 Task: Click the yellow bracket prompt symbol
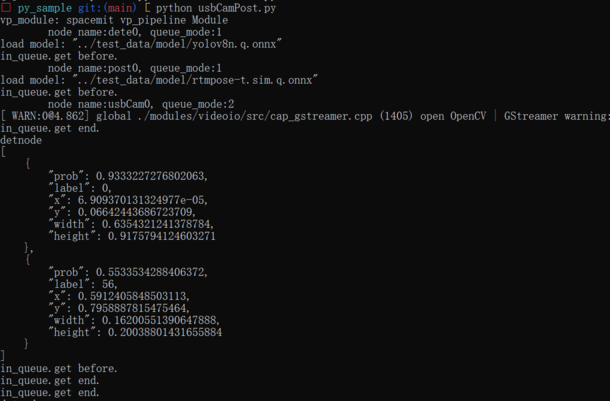click(147, 7)
